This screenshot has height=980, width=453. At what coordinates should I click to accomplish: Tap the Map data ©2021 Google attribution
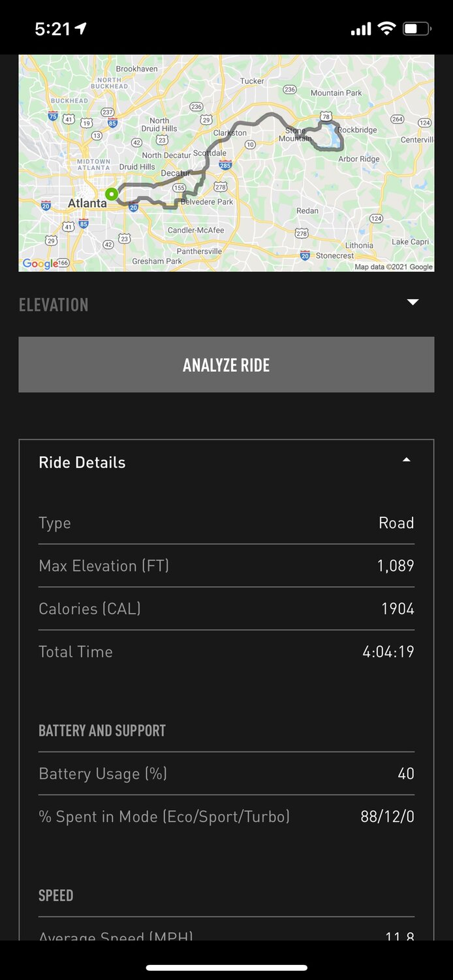(x=394, y=267)
